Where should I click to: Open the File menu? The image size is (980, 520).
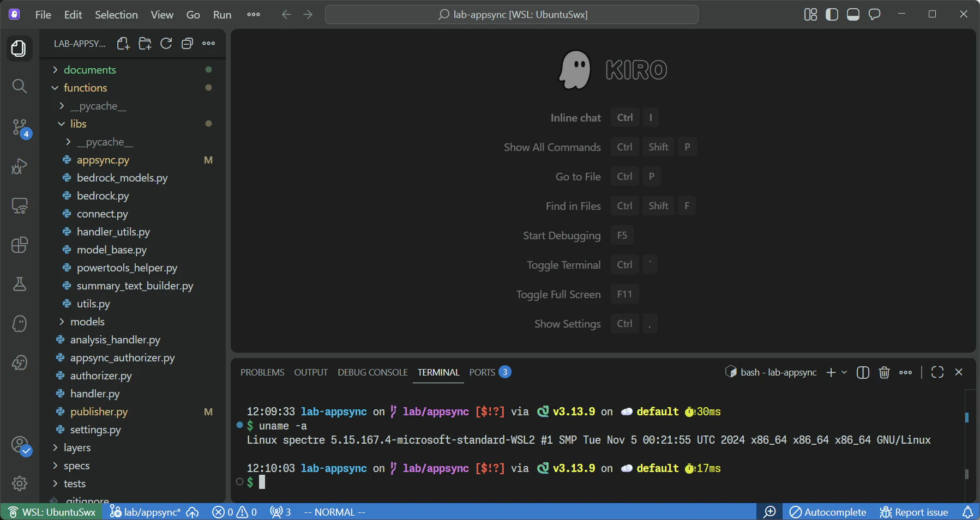click(x=43, y=15)
